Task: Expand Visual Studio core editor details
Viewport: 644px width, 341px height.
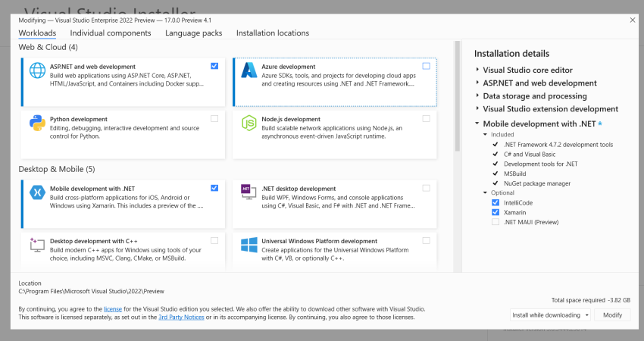Action: (x=477, y=70)
